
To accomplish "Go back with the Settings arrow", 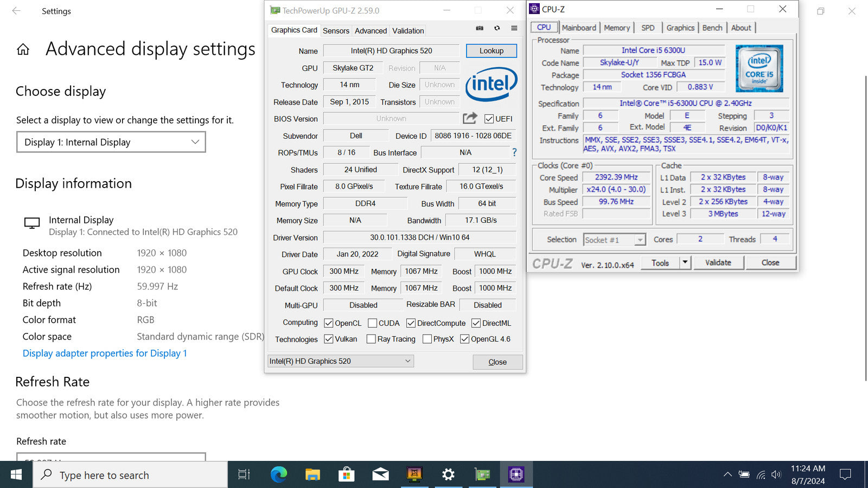I will pos(16,11).
